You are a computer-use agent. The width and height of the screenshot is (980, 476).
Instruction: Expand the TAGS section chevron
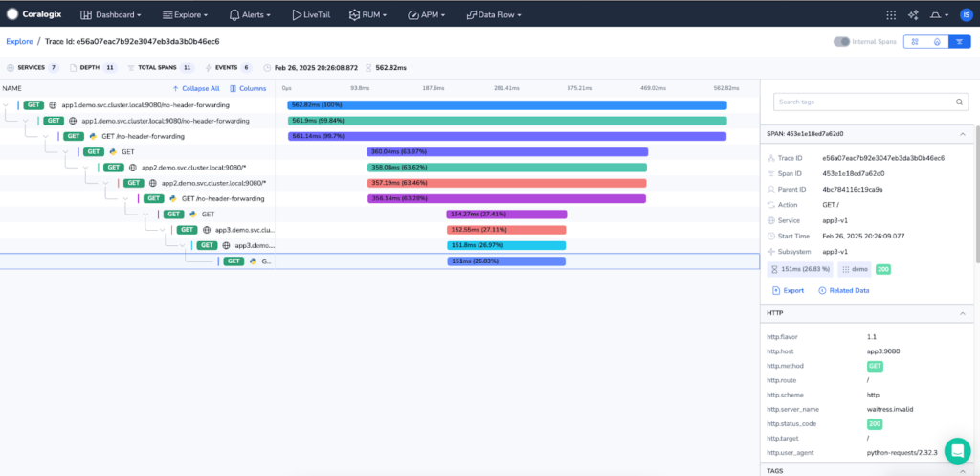(x=961, y=469)
